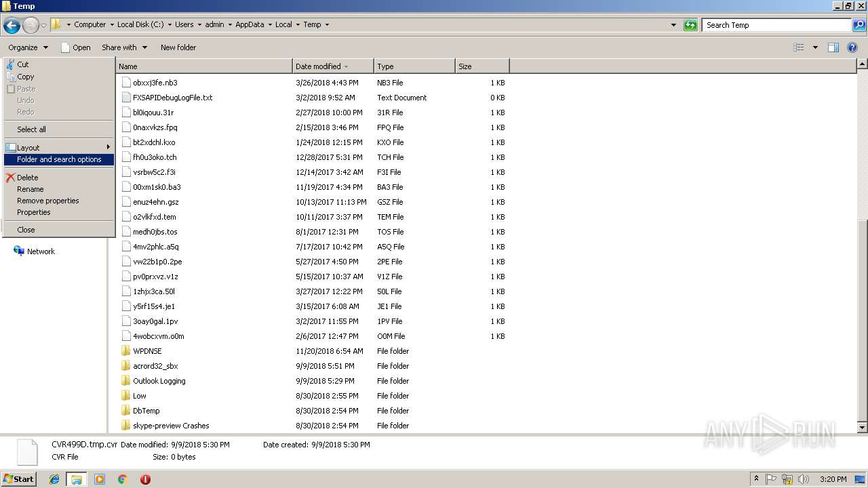The height and width of the screenshot is (488, 868).
Task: Select the file enuz4ehn.gsz
Action: pyautogui.click(x=156, y=202)
